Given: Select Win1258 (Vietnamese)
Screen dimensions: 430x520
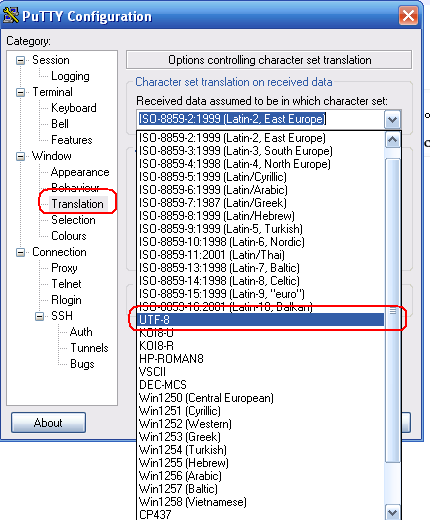Looking at the screenshot, I should click(x=261, y=502).
